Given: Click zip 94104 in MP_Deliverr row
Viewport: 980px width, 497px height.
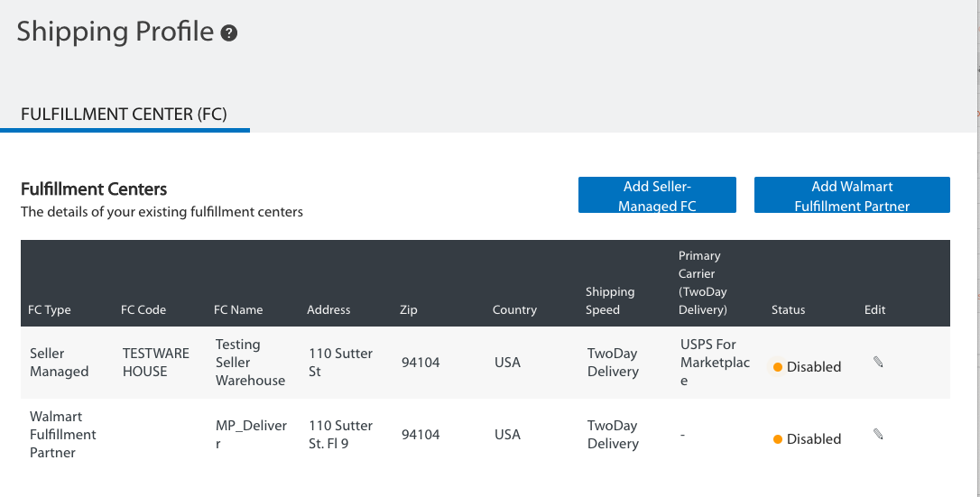Looking at the screenshot, I should tap(421, 435).
